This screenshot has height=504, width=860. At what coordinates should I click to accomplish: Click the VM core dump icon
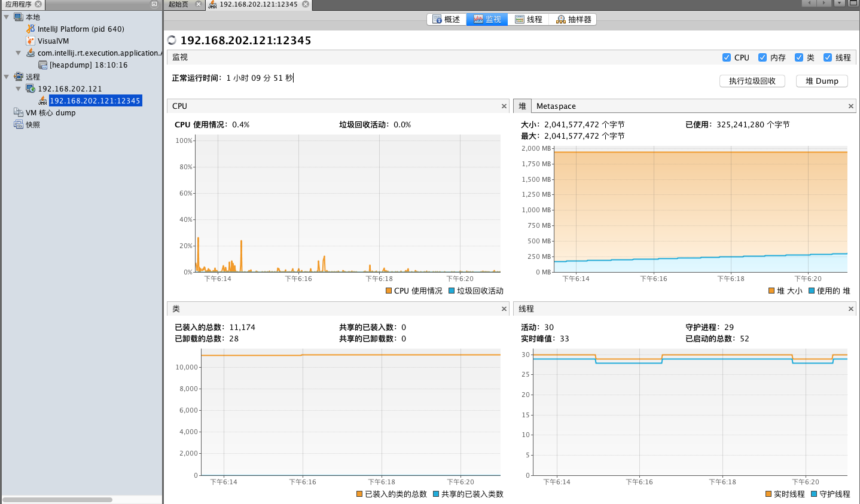pos(19,112)
